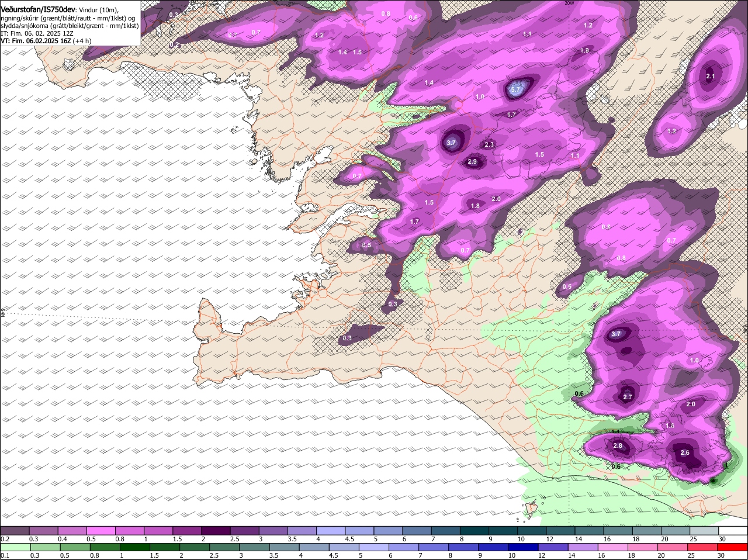This screenshot has width=748, height=560.
Task: Click the light blue 4 swatch on upper scale
Action: point(331,530)
